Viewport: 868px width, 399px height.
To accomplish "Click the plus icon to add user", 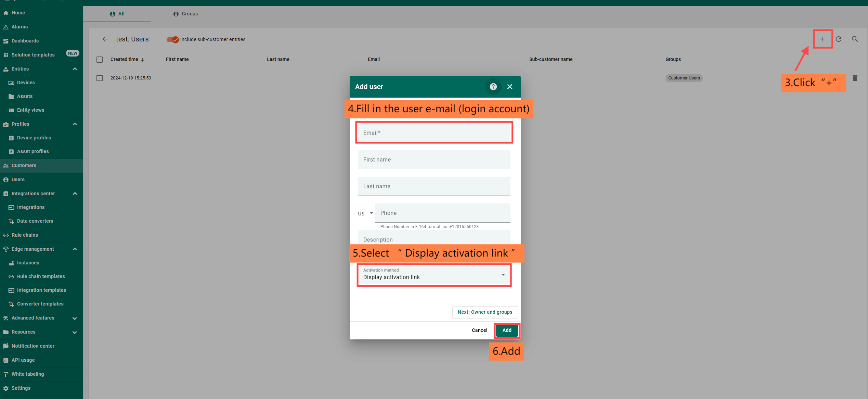I will (822, 39).
